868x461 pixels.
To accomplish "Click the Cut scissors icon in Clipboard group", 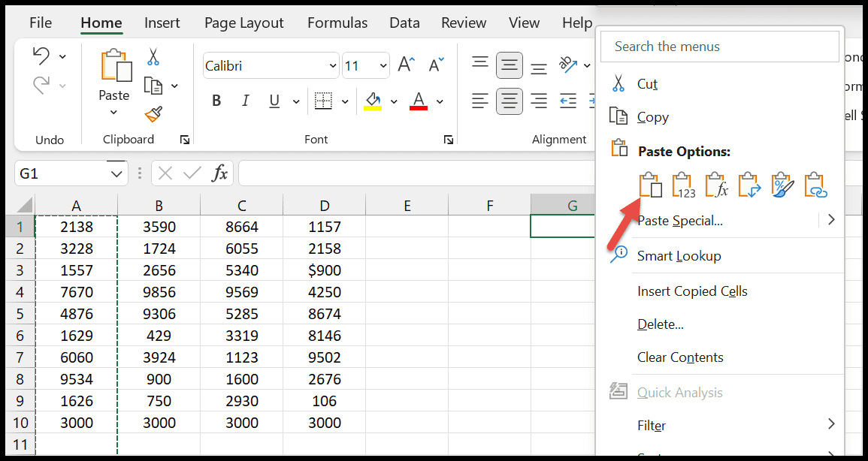I will click(153, 56).
